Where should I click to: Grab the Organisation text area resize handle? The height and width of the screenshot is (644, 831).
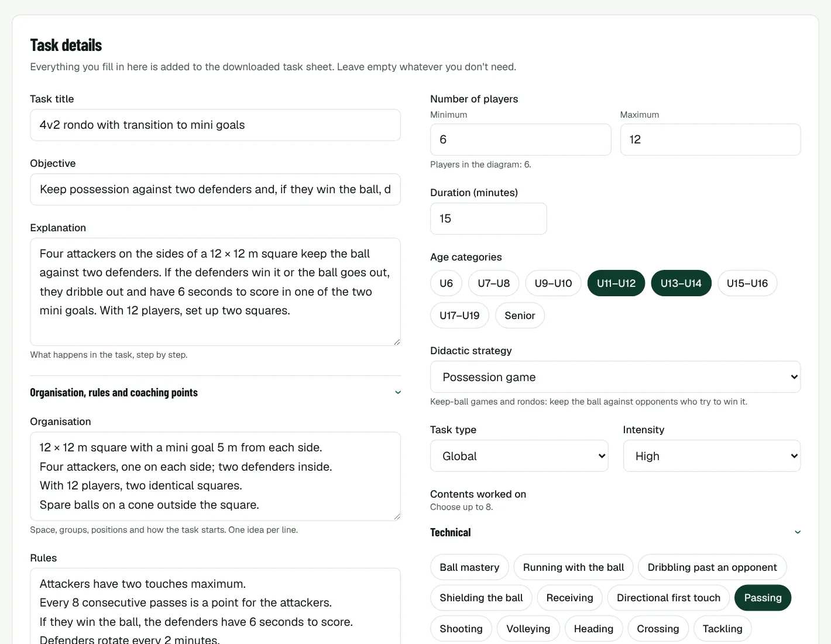coord(397,516)
